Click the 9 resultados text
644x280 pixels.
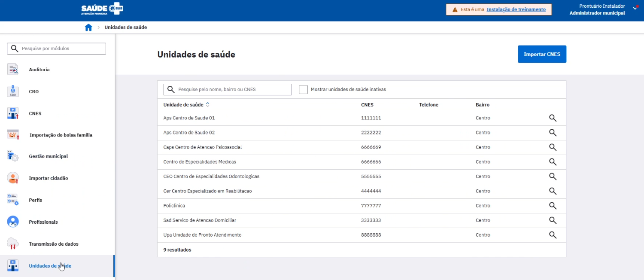coord(177,250)
